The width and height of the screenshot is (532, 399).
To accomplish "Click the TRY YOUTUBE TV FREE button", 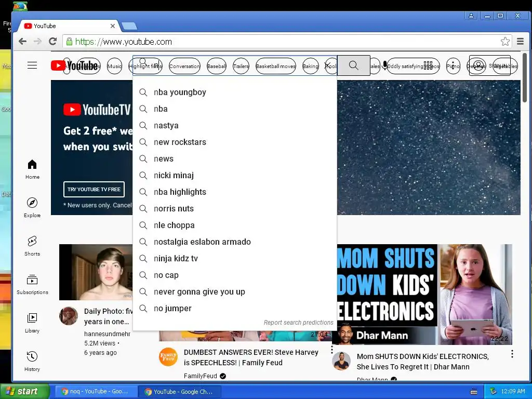I will point(94,189).
